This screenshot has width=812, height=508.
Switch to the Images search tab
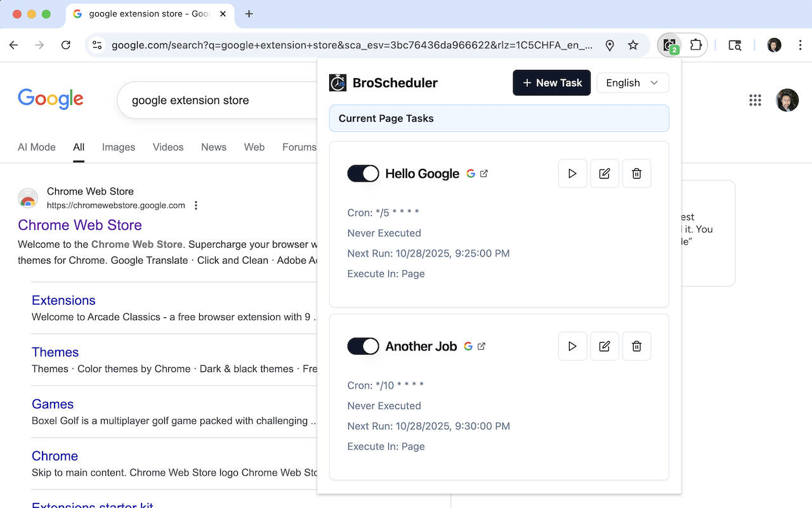click(x=118, y=147)
